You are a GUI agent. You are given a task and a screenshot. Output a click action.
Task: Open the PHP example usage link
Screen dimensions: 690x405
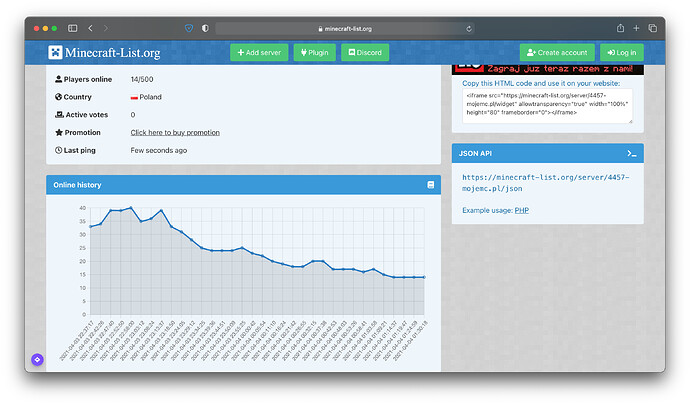[x=522, y=210]
